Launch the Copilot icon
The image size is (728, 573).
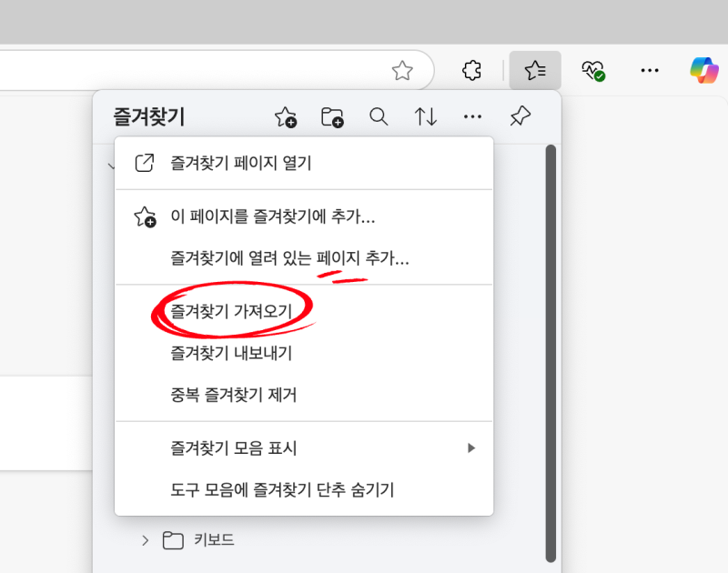pos(703,71)
